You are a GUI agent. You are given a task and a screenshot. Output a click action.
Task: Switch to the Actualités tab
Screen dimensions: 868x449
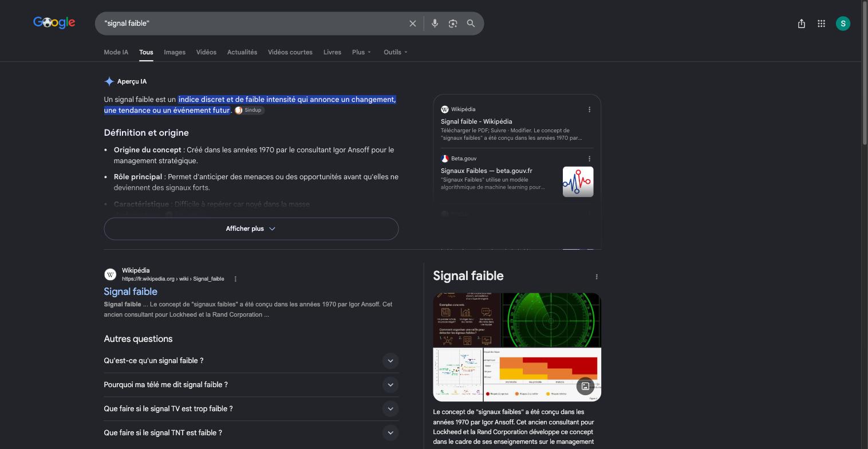point(242,52)
